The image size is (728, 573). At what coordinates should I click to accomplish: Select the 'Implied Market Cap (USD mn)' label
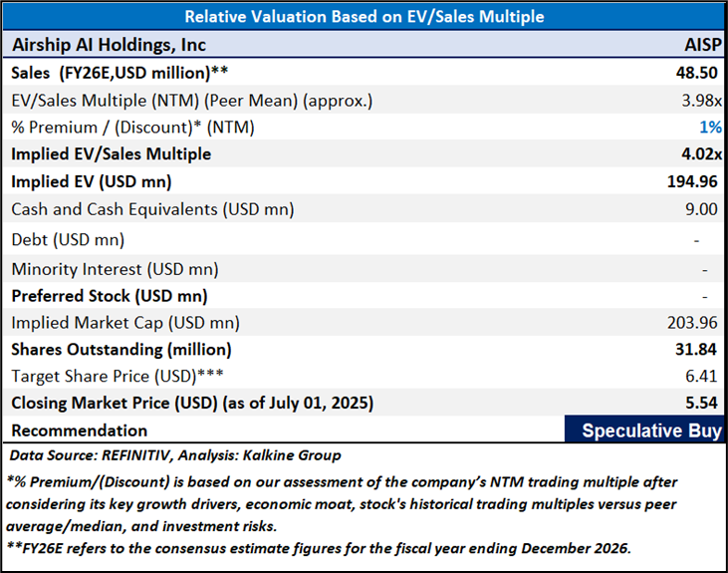click(125, 323)
